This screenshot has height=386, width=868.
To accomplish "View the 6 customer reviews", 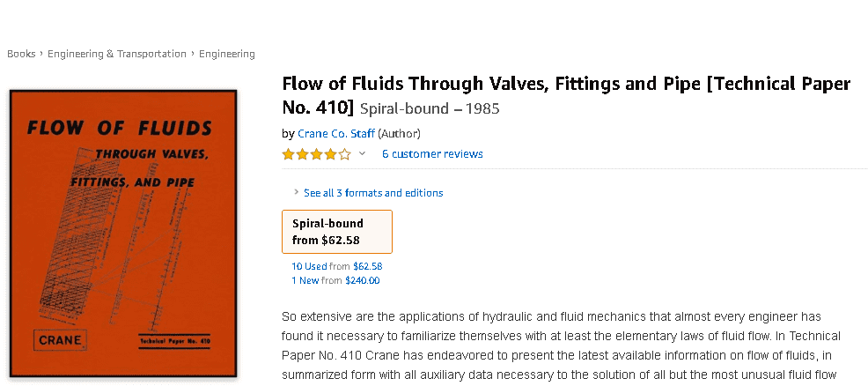I will tap(432, 154).
